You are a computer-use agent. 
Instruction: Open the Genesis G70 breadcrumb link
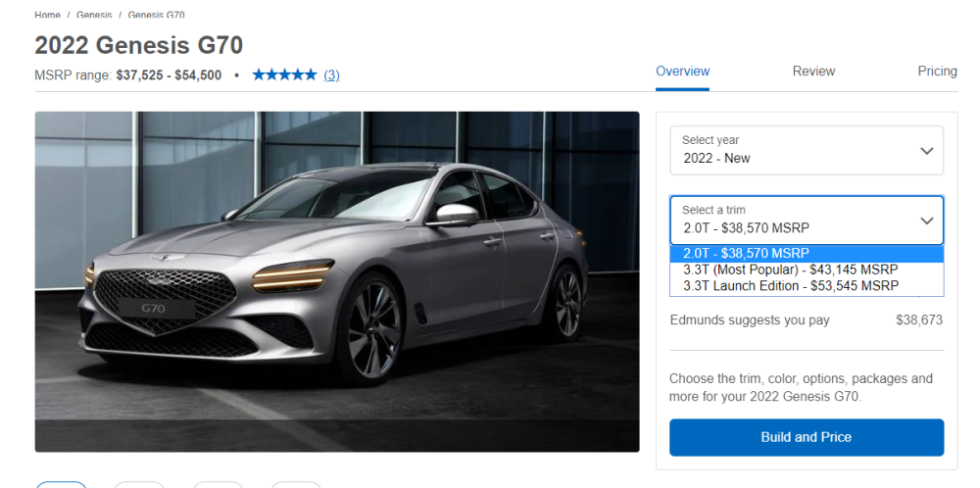click(x=156, y=15)
